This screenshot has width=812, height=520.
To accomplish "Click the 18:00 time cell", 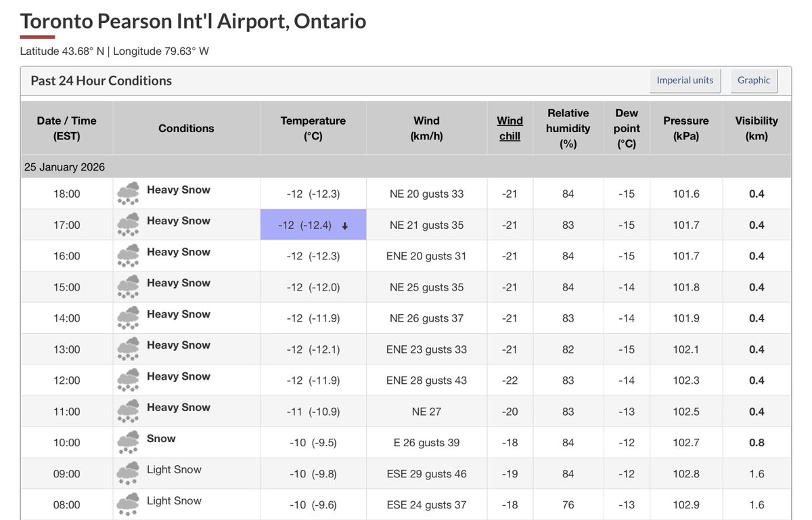I will 67,194.
